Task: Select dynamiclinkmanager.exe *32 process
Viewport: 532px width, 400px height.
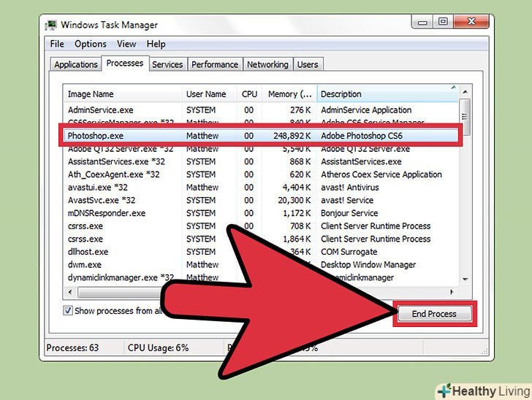Action: [x=261, y=277]
